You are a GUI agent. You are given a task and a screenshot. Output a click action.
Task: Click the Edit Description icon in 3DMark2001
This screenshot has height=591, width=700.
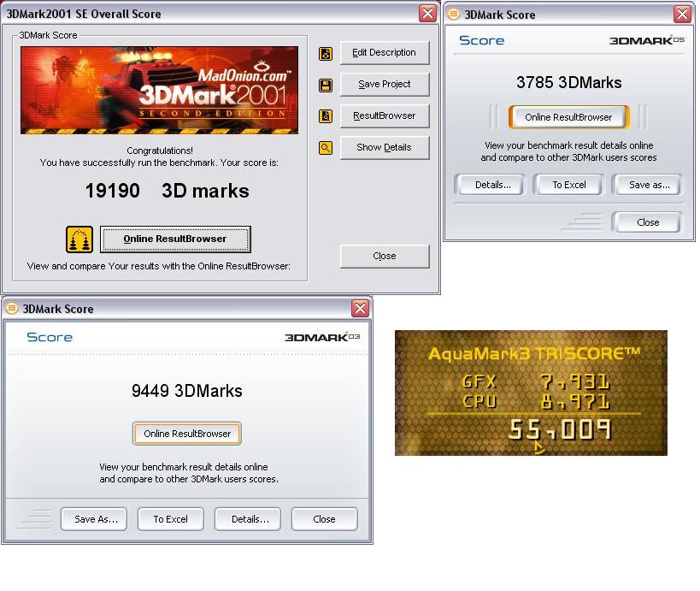326,54
